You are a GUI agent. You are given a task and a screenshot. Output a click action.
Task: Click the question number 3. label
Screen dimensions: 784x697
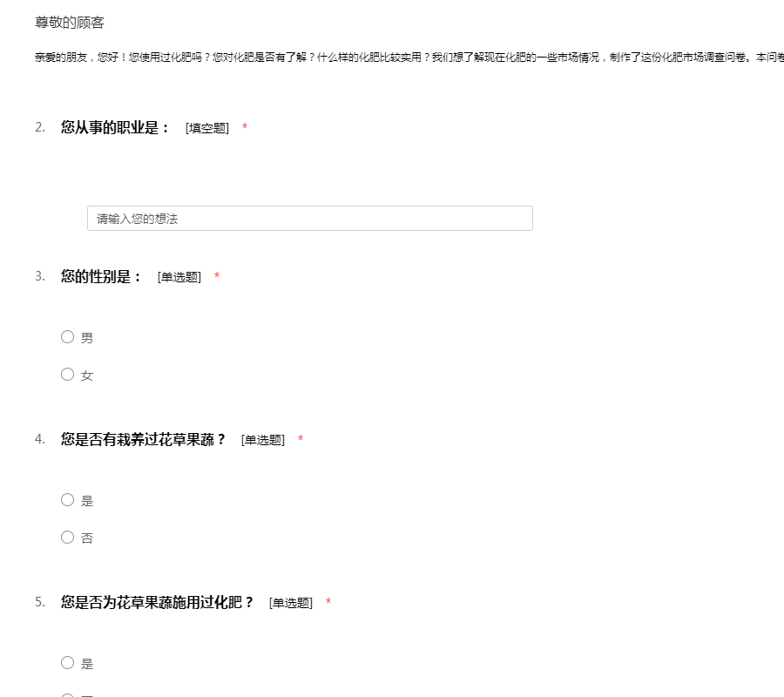40,277
